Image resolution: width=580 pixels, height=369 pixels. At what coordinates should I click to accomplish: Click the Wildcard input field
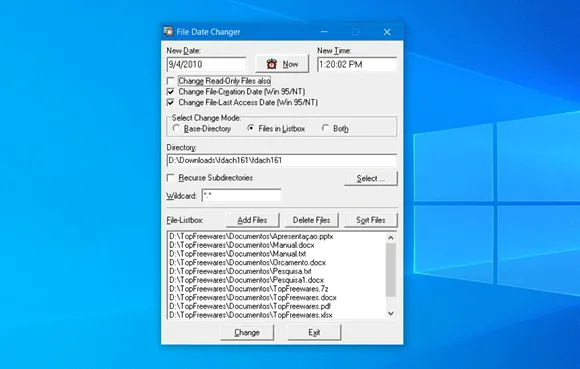pos(241,196)
